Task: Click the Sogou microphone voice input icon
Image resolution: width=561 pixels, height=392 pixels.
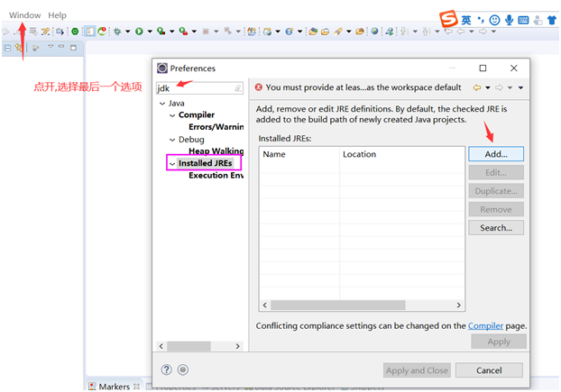Action: pyautogui.click(x=509, y=20)
